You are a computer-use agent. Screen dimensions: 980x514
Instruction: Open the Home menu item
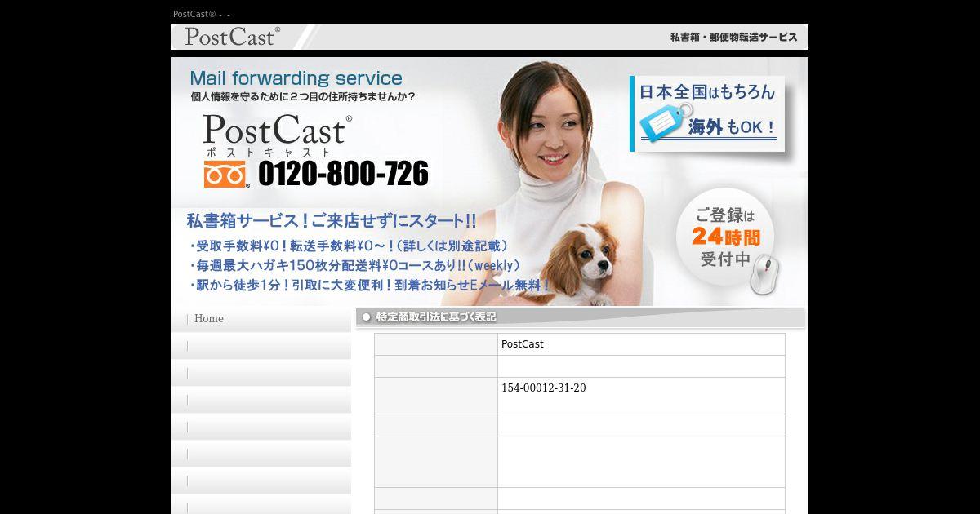click(209, 319)
